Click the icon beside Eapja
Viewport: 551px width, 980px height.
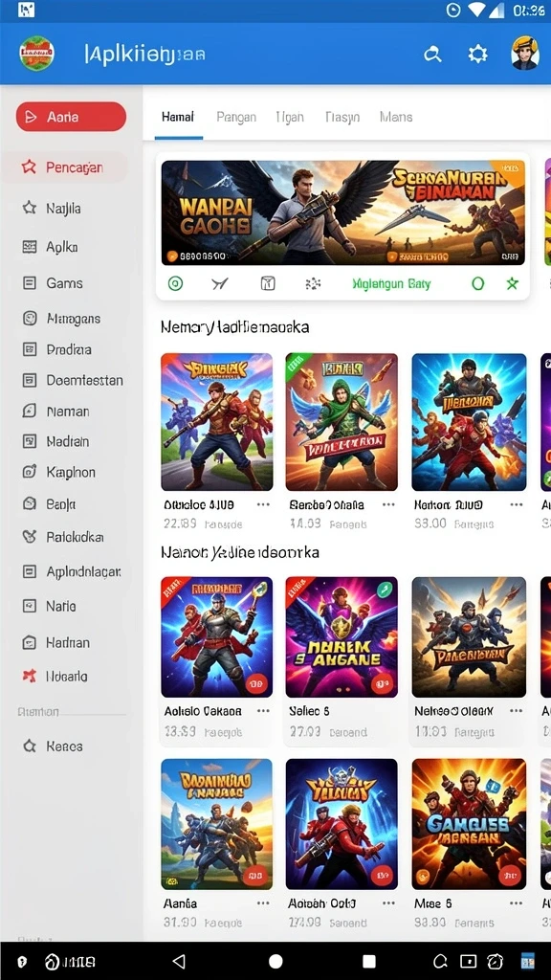pos(30,503)
